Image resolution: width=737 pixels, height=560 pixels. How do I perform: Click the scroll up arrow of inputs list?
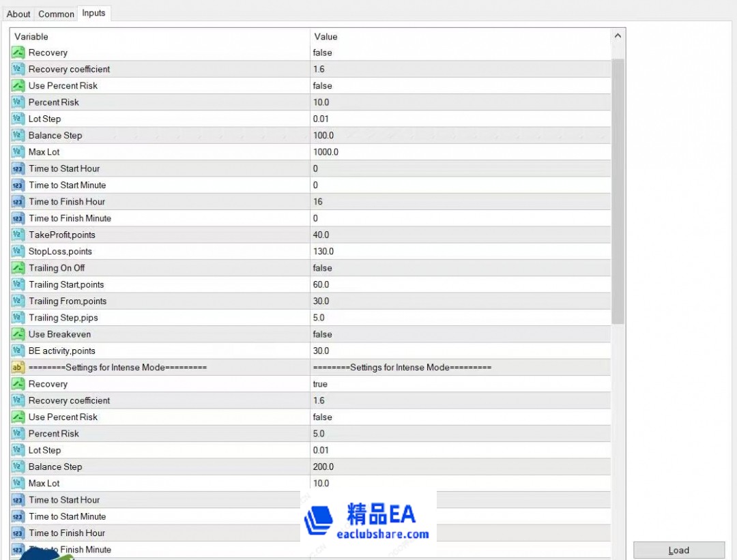(618, 36)
